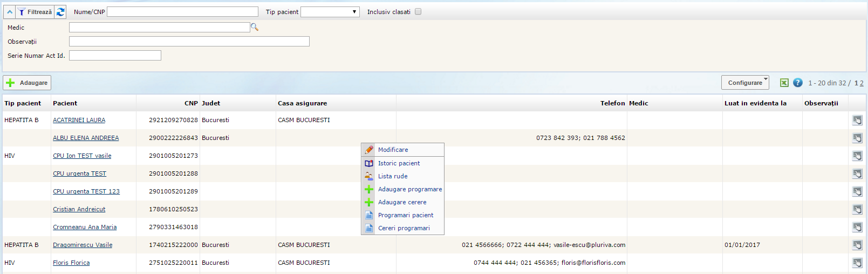Open row actions icon for ACATRINEI LAURA
This screenshot has width=868, height=274.
click(x=857, y=120)
